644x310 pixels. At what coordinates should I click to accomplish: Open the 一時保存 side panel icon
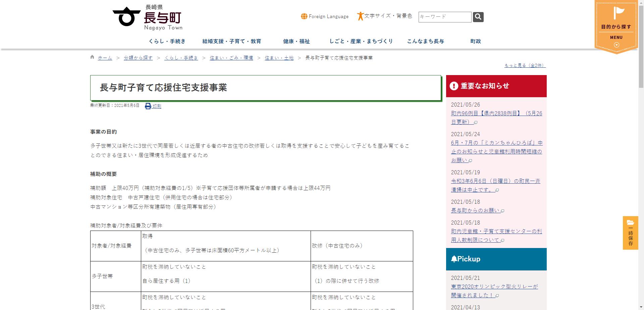coord(631,223)
